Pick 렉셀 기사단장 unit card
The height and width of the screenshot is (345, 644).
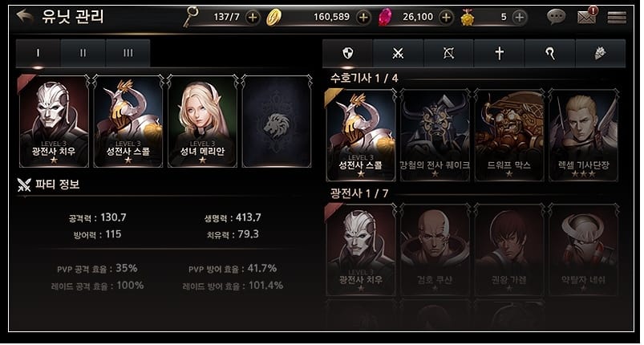coord(584,135)
